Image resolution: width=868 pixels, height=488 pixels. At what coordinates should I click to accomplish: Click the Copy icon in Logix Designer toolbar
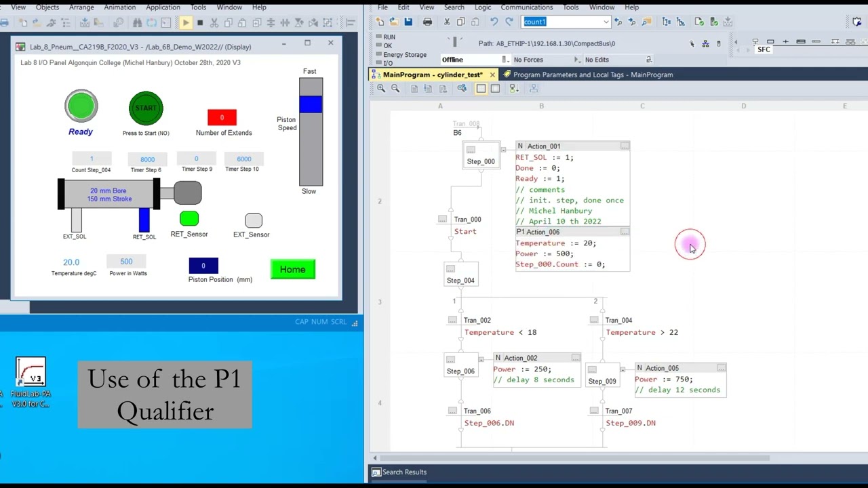click(x=461, y=22)
